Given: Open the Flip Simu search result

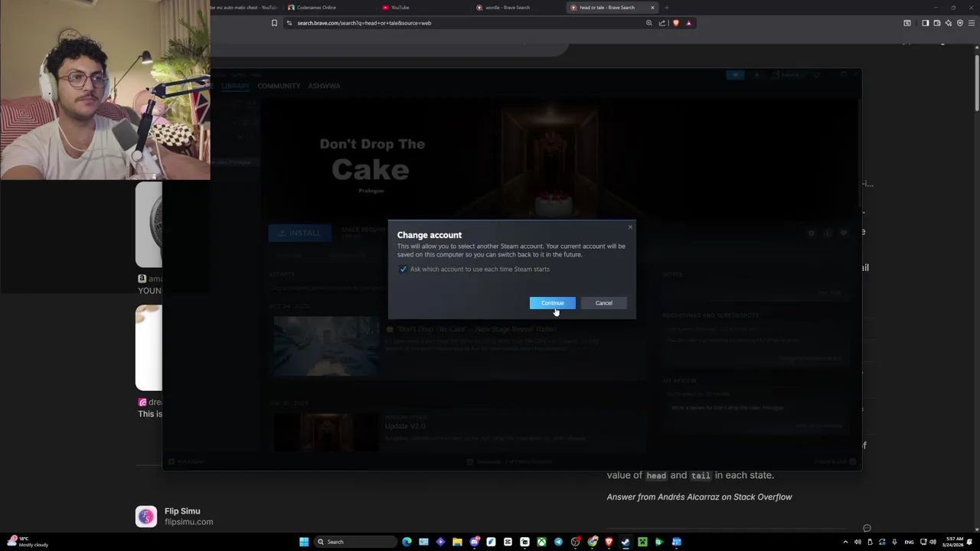Looking at the screenshot, I should [x=182, y=511].
